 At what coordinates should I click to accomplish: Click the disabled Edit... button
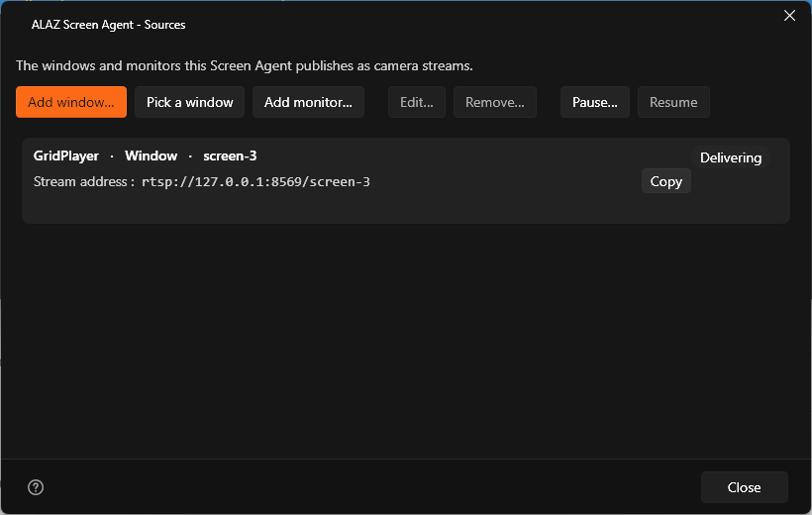click(x=416, y=102)
